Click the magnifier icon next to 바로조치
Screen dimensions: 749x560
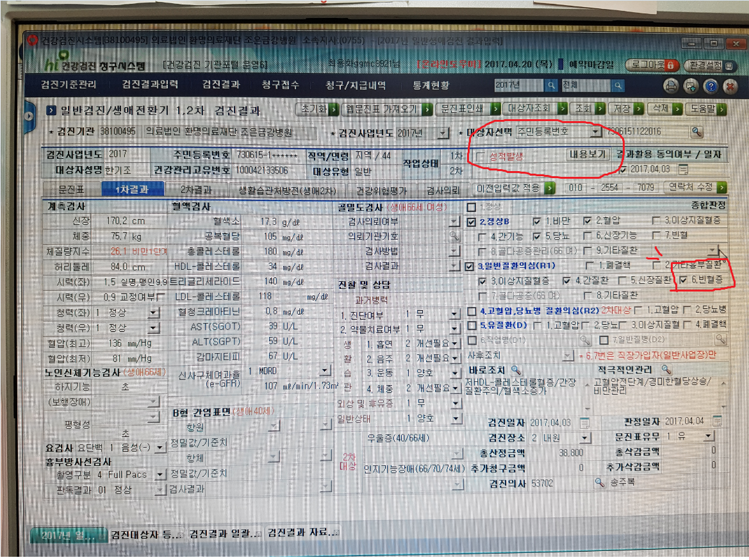(x=516, y=370)
